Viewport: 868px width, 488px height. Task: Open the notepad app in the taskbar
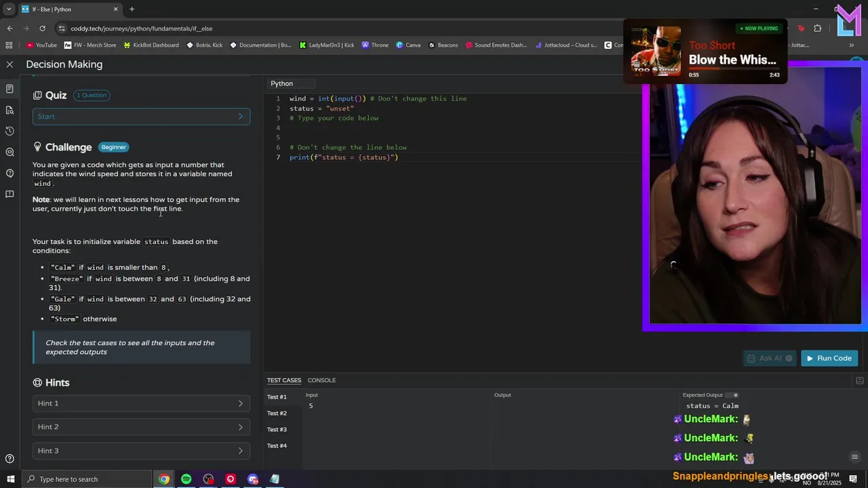pos(275,479)
